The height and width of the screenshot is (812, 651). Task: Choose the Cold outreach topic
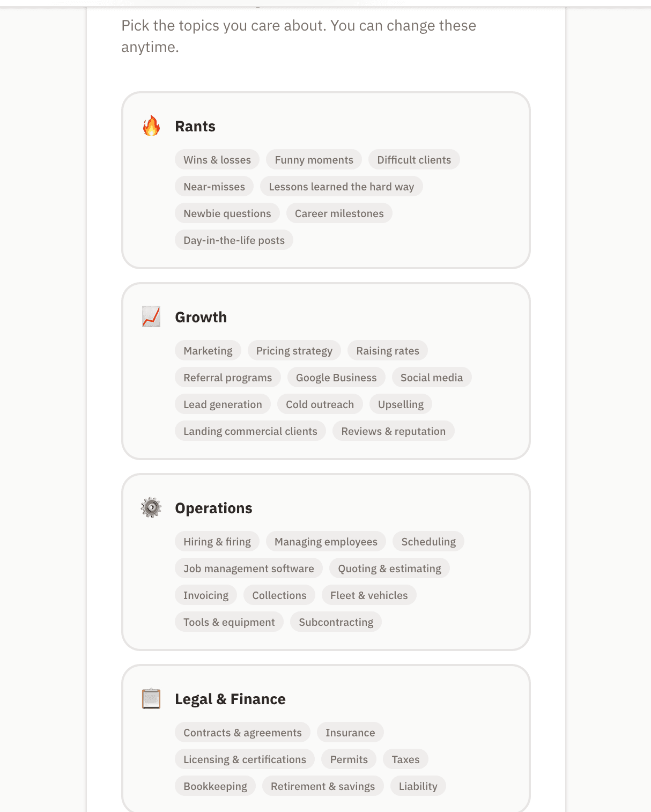(x=320, y=404)
